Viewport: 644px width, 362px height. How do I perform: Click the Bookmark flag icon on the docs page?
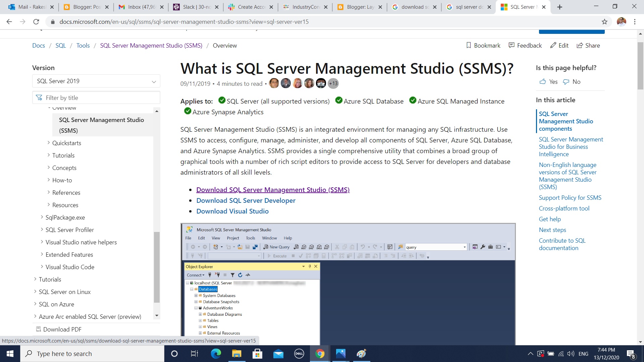[469, 45]
